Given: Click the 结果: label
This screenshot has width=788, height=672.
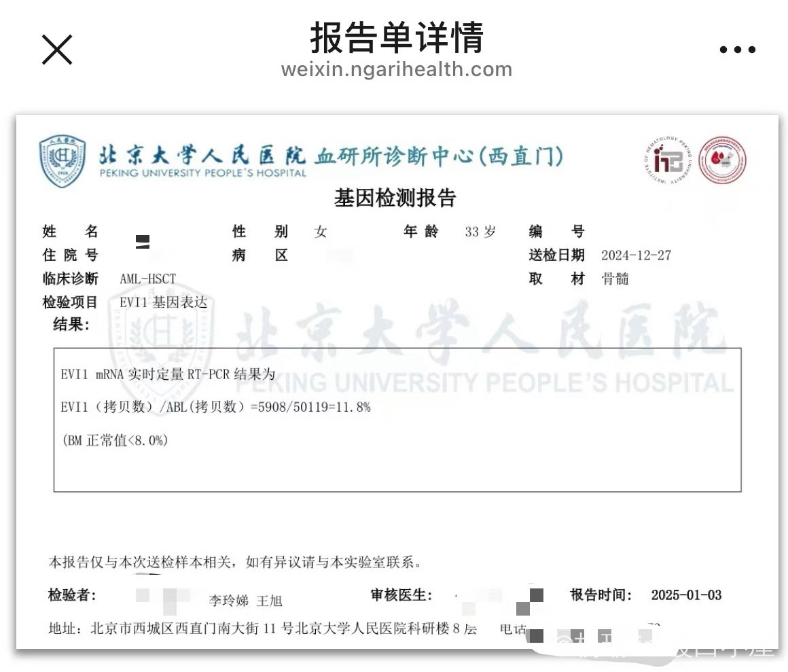Looking at the screenshot, I should tap(71, 324).
